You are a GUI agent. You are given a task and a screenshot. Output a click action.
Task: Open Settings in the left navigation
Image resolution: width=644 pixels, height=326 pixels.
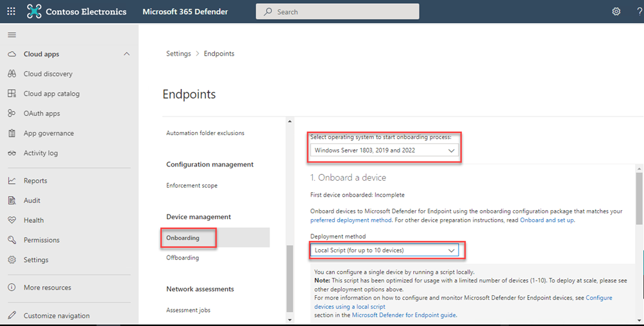36,259
